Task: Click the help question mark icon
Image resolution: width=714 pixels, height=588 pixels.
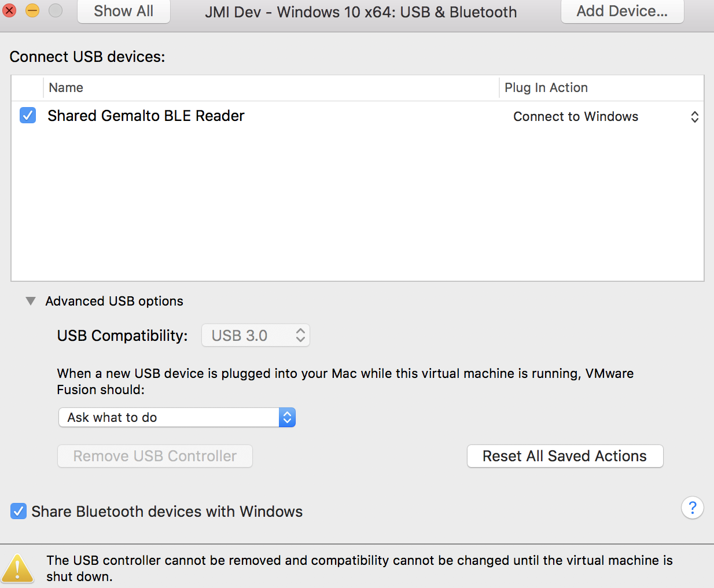Action: 693,508
